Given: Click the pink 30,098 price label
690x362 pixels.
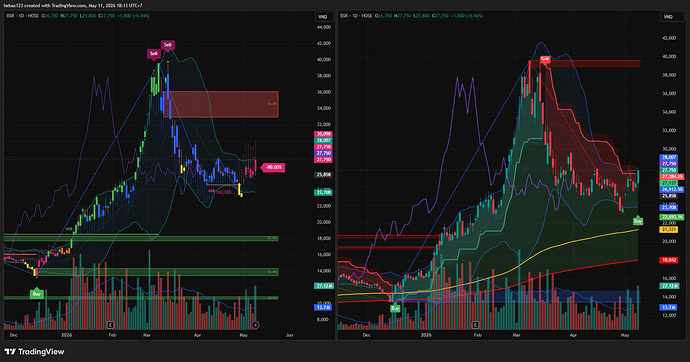Looking at the screenshot, I should (x=323, y=134).
